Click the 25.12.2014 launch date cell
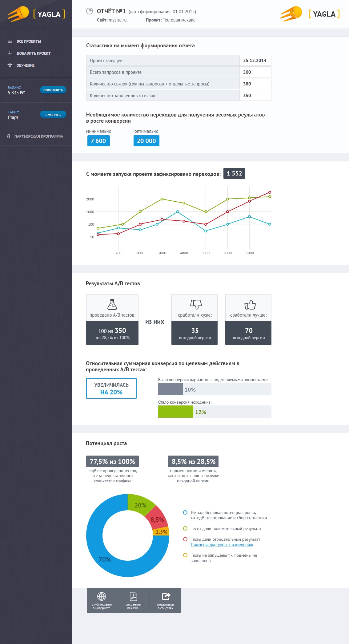The height and width of the screenshot is (644, 349). (x=255, y=60)
